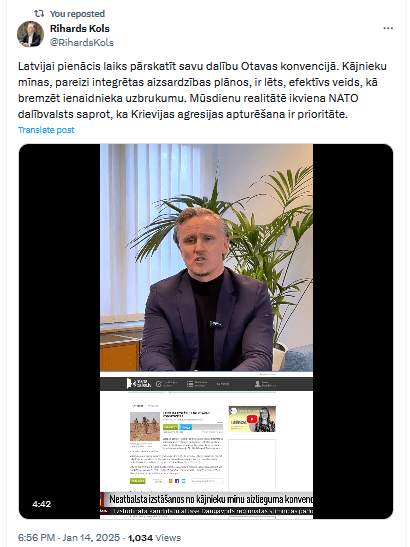Click the soldiers photo thumbnail in the article
This screenshot has height=547, width=410.
[144, 426]
